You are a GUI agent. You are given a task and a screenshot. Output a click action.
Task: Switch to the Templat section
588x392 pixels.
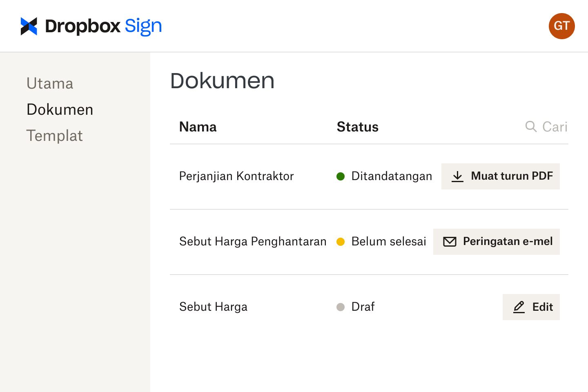click(x=54, y=136)
